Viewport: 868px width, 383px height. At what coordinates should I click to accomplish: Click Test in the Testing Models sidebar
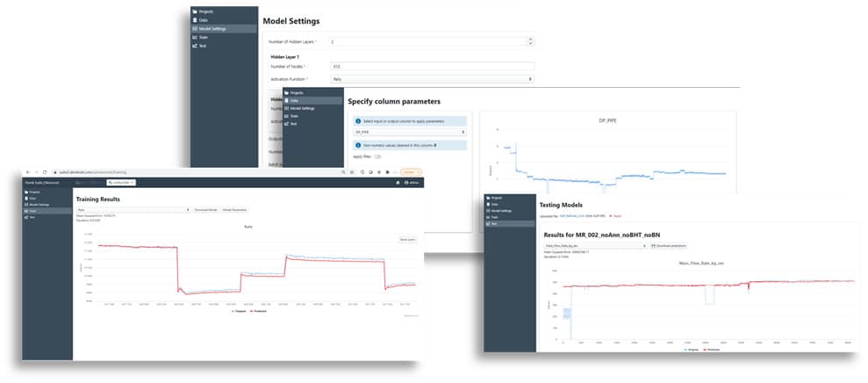click(497, 225)
